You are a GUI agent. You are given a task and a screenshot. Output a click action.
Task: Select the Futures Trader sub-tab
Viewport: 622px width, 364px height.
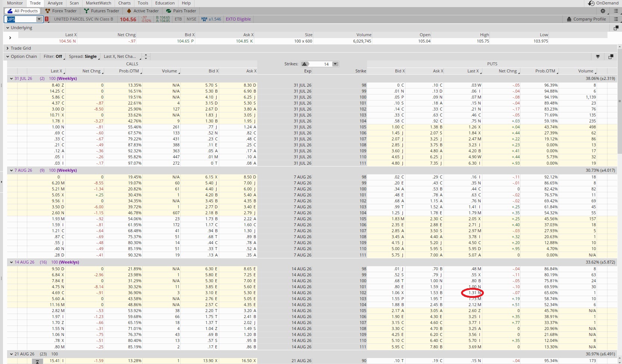pos(102,11)
